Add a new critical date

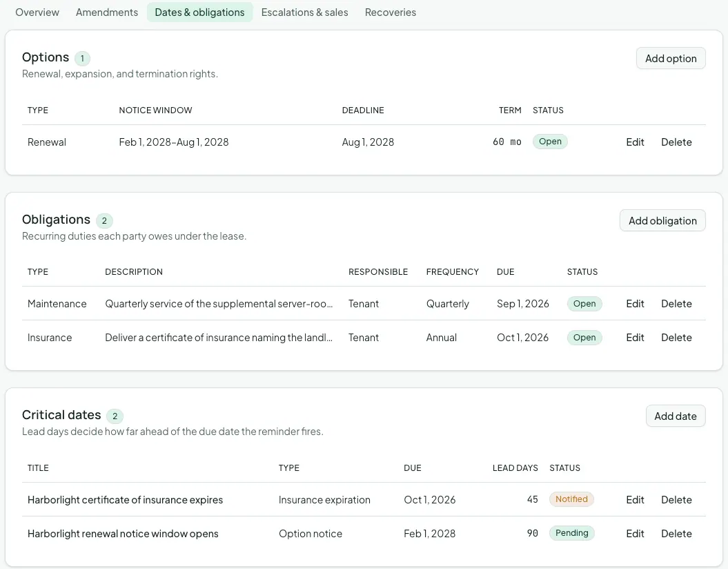[676, 416]
